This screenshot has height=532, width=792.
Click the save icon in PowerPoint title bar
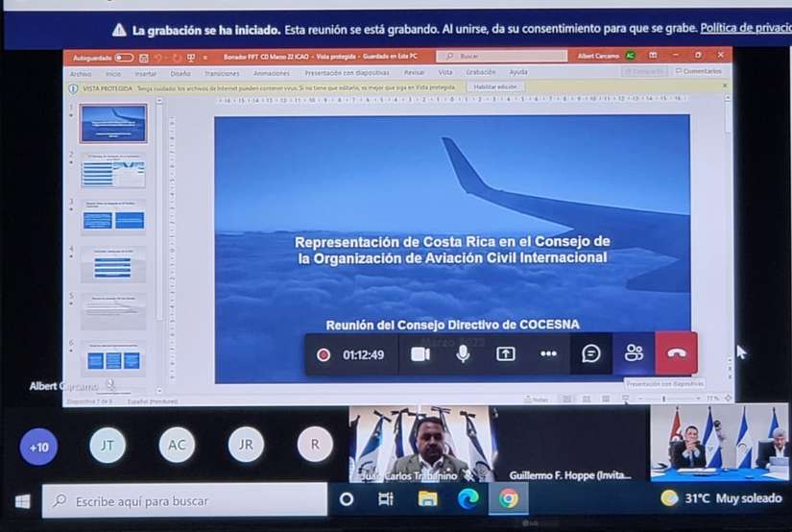(x=143, y=59)
